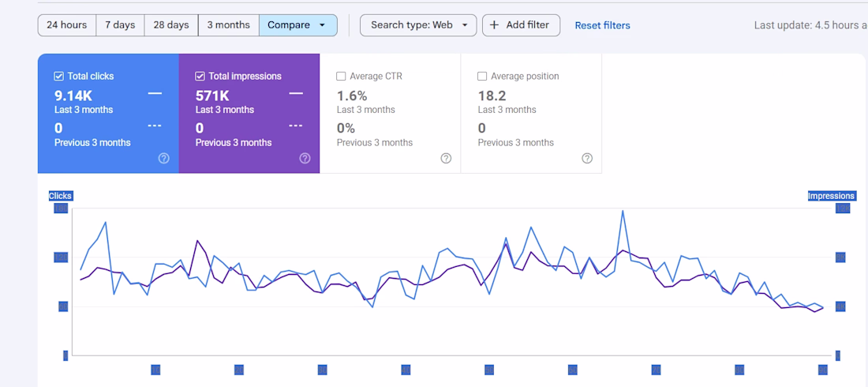
Task: Click help icon on Average CTR card
Action: tap(446, 158)
